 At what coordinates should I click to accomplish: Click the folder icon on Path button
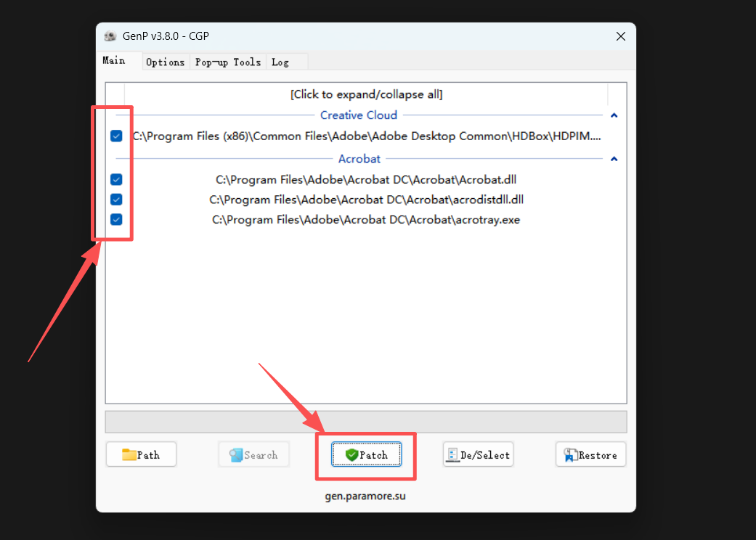pyautogui.click(x=129, y=455)
